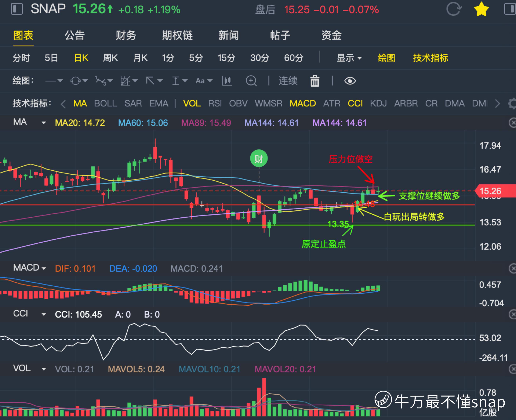Click the candlestick chart drawing icon
This screenshot has width=516, height=420.
click(x=227, y=81)
